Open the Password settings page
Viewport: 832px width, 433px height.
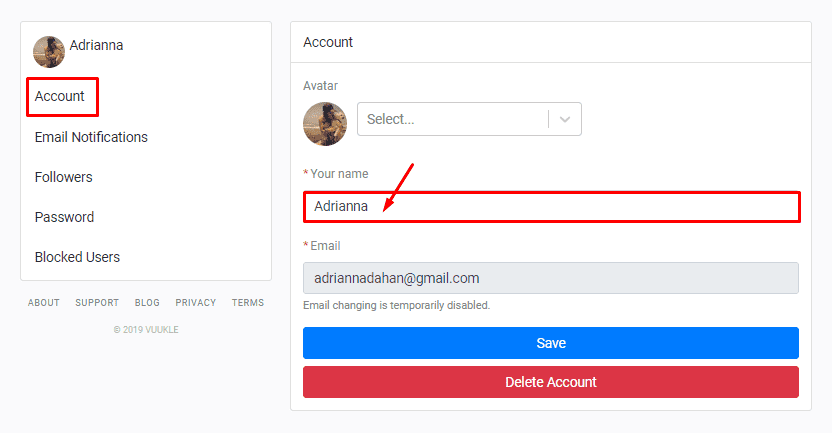tap(64, 217)
